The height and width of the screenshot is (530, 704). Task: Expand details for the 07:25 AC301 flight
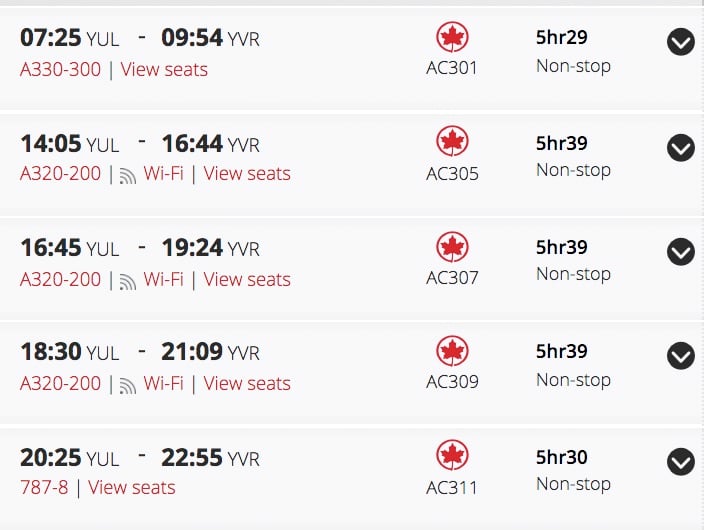[681, 42]
